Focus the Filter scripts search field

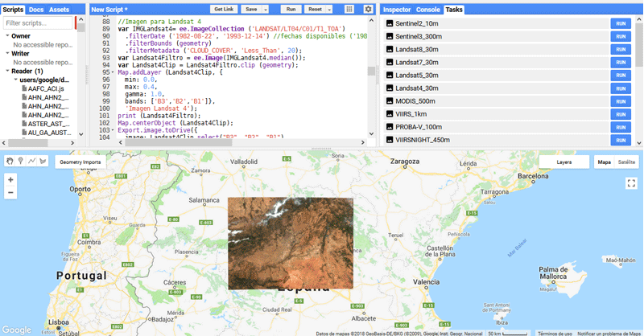(x=38, y=23)
